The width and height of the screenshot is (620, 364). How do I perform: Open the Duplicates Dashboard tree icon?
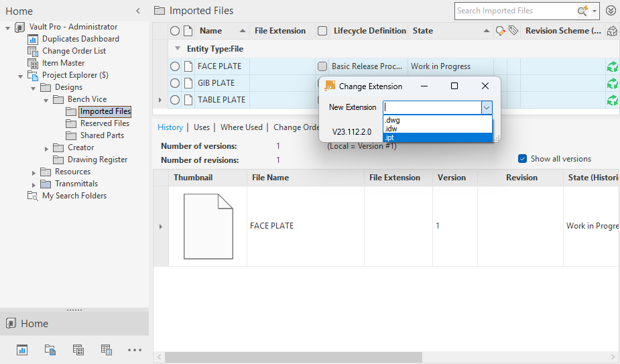click(33, 39)
